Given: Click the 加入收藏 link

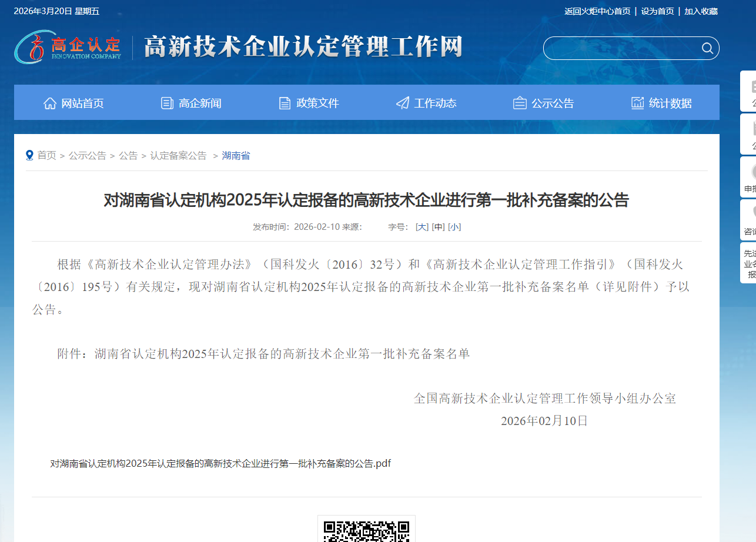Looking at the screenshot, I should pos(701,11).
